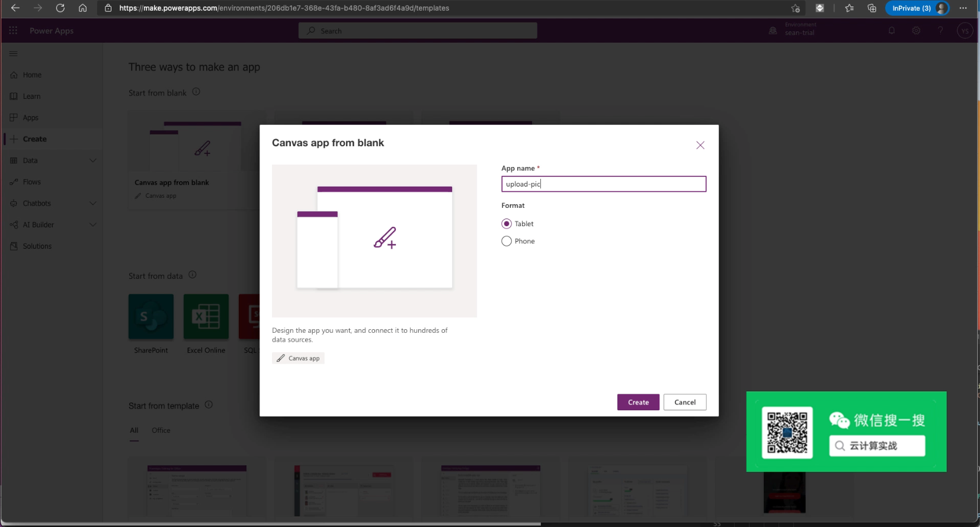This screenshot has height=527, width=980.
Task: Open the help question mark
Action: [940, 31]
